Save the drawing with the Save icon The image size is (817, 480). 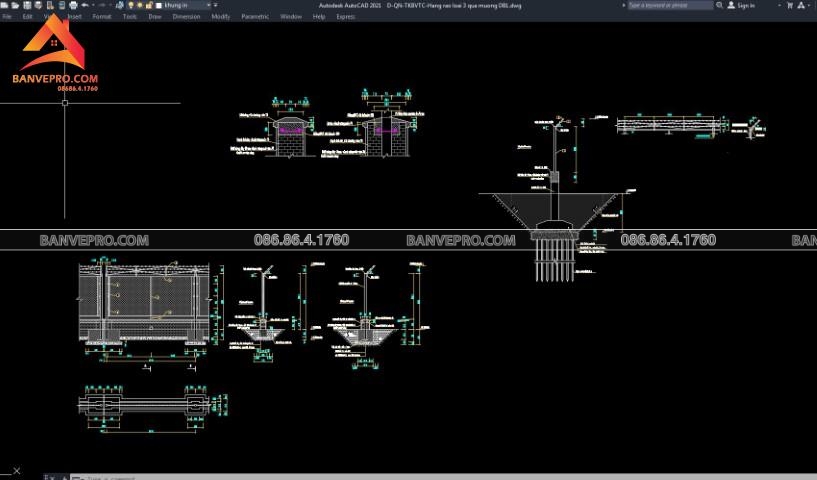[27, 5]
